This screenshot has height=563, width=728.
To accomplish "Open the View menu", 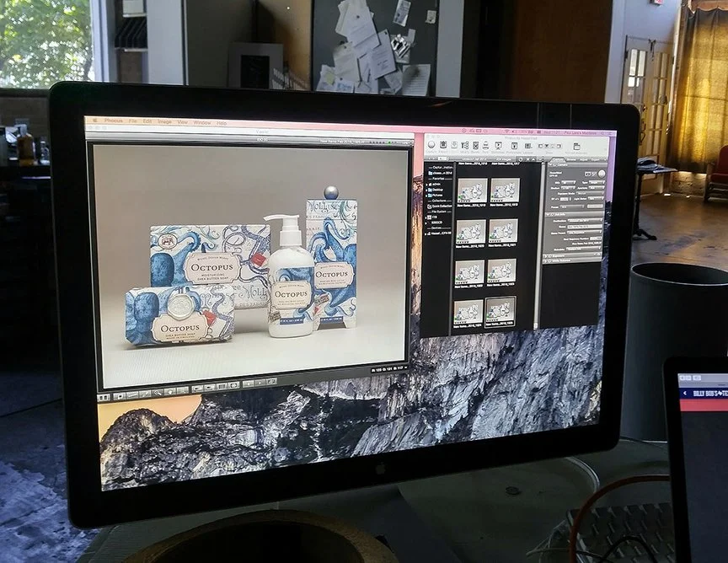I will 183,122.
